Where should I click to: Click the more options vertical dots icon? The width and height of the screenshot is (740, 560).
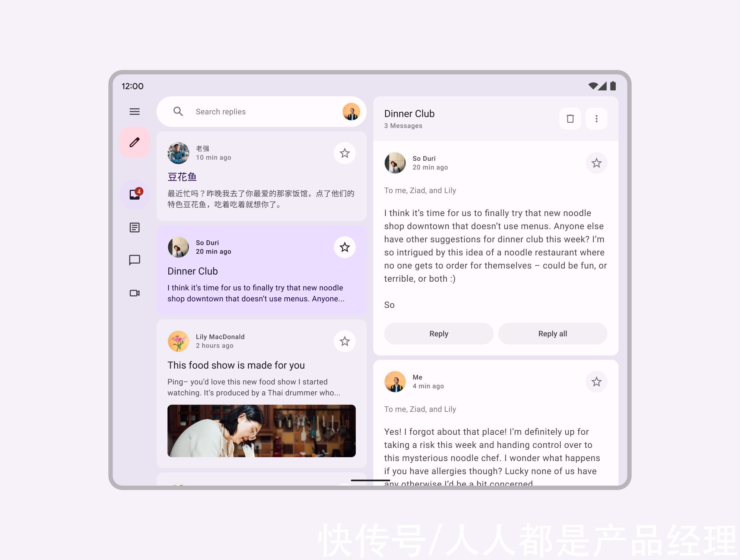coord(596,118)
